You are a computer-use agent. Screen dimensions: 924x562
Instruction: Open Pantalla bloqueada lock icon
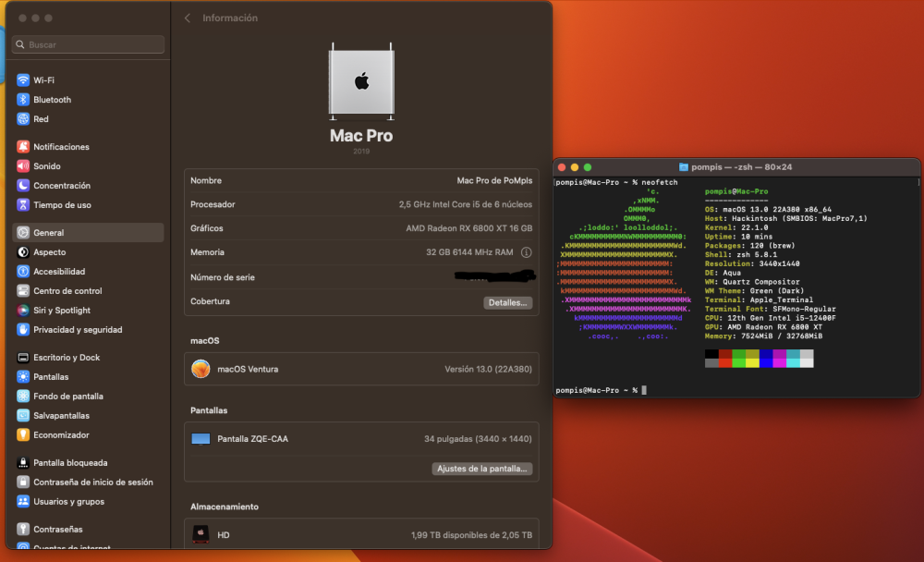[23, 463]
